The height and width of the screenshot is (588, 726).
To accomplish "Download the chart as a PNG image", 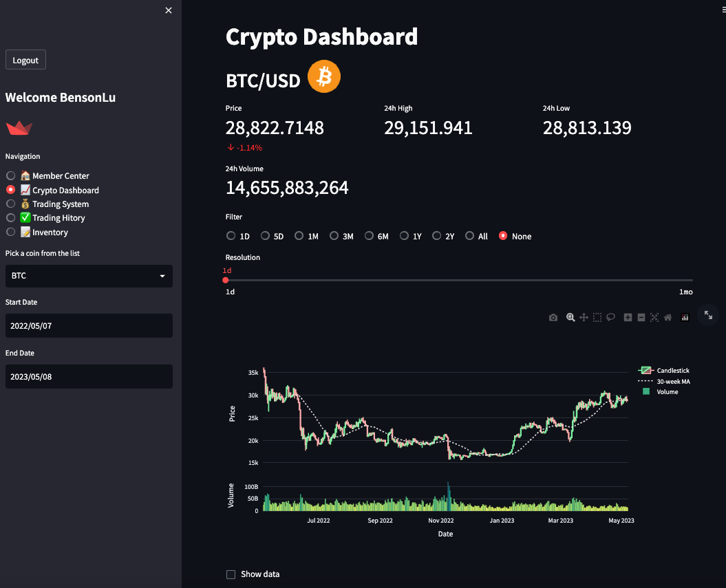I will (x=553, y=317).
